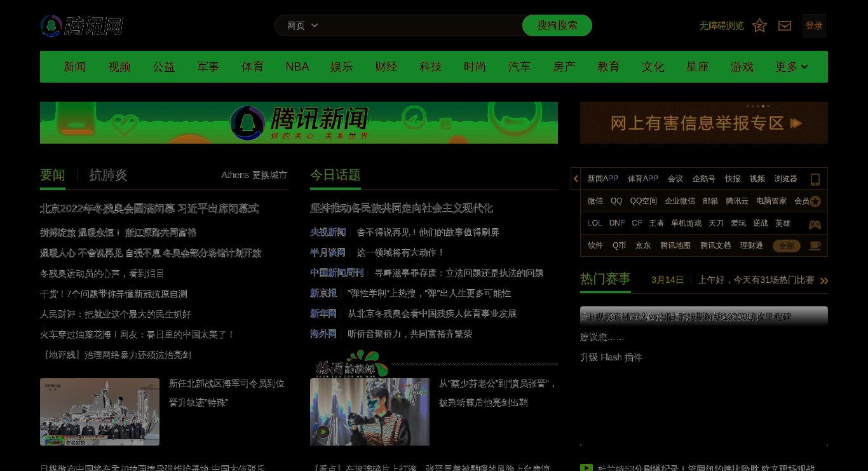
Task: Click the double chevron next to hot matches
Action: click(x=824, y=280)
